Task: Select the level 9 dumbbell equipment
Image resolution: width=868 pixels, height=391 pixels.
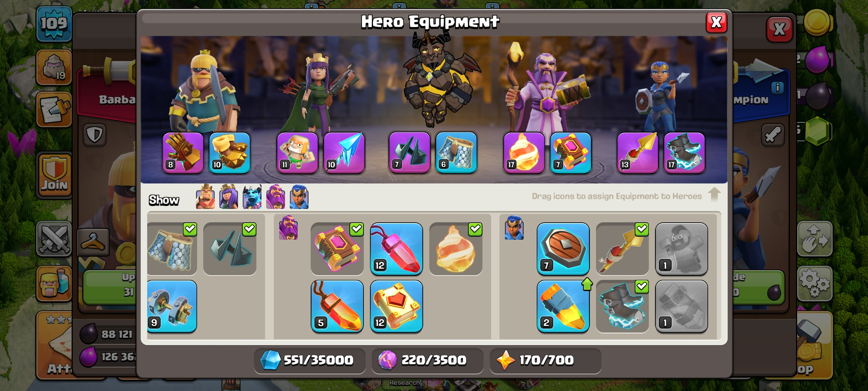Action: click(172, 306)
